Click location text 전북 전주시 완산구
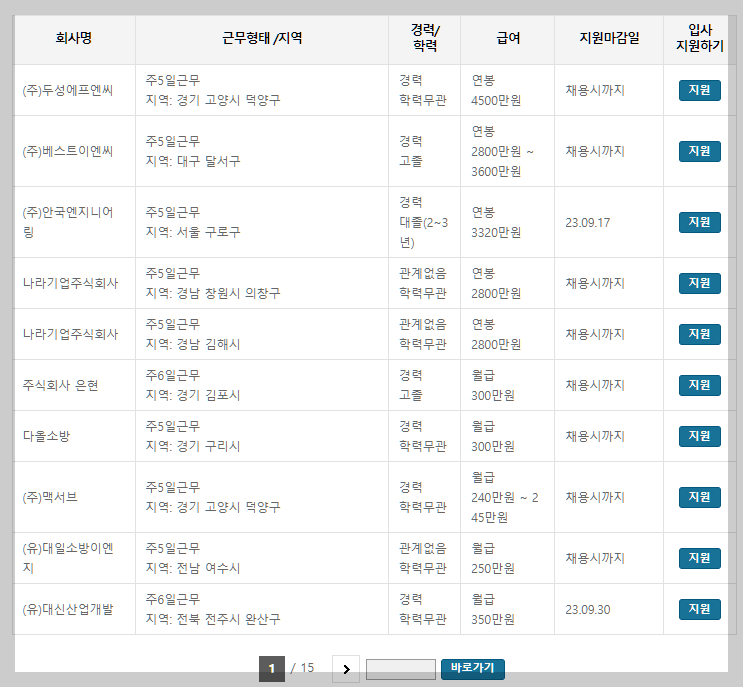 click(228, 619)
